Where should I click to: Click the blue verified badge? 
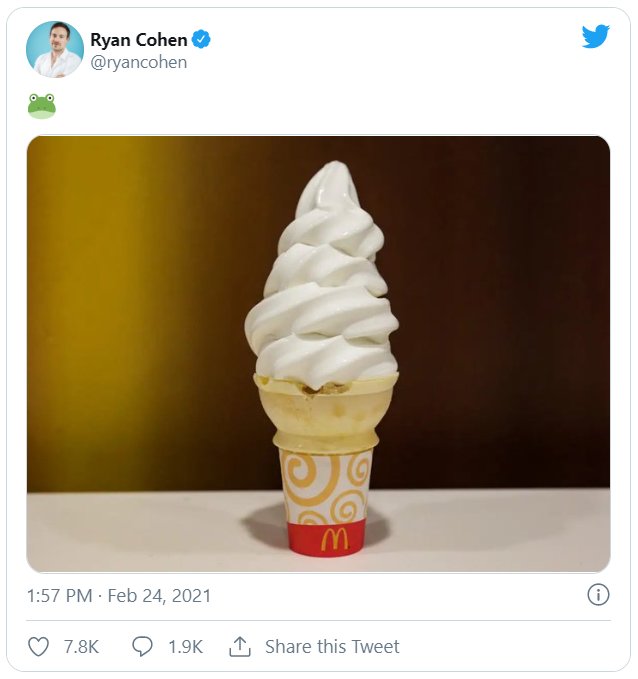click(x=201, y=39)
